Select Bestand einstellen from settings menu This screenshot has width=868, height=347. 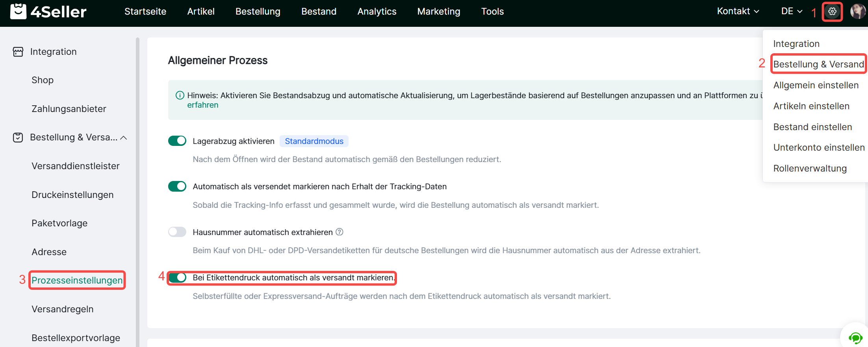point(812,127)
